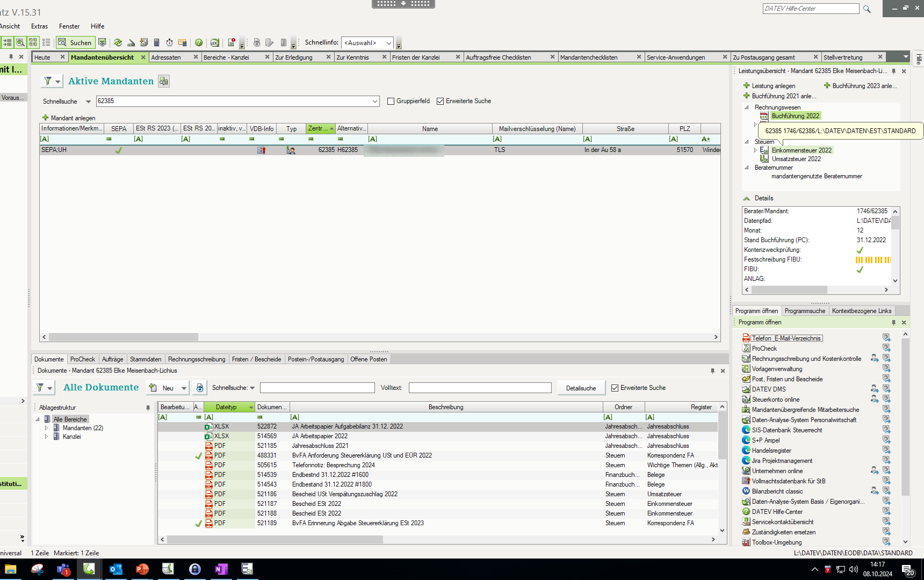Click the Volltext search input field
The height and width of the screenshot is (580, 924).
[x=480, y=388]
